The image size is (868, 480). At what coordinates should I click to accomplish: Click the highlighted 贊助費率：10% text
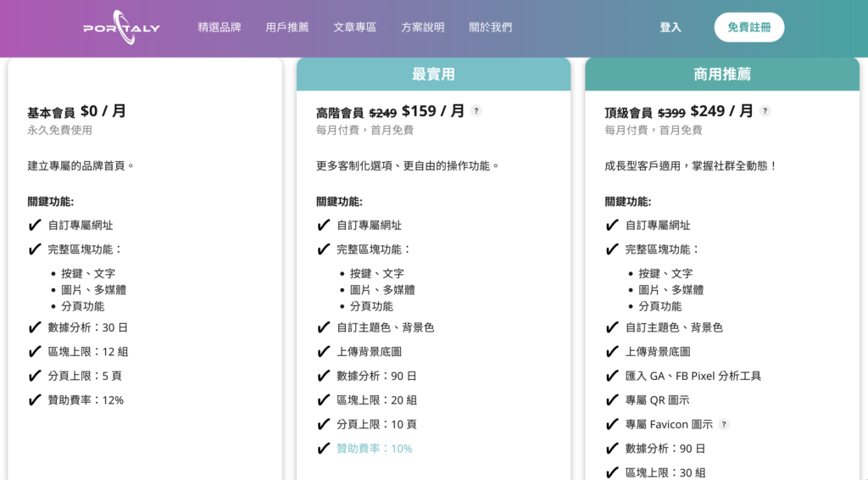point(374,449)
